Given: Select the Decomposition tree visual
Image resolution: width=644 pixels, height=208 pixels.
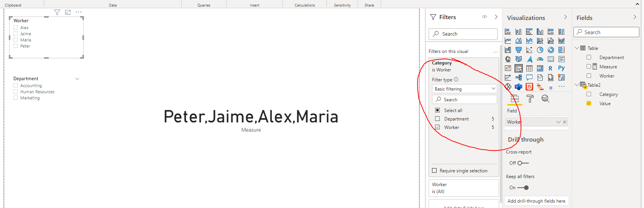Looking at the screenshot, I should pos(519,78).
